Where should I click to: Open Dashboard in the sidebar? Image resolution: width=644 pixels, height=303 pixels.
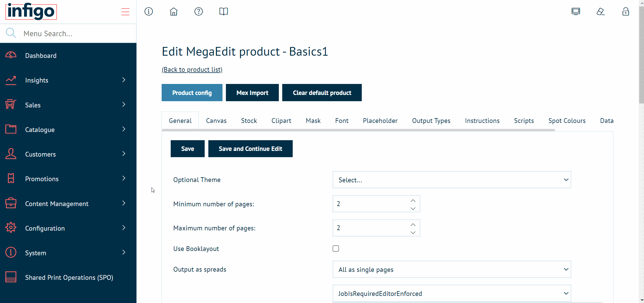click(41, 56)
